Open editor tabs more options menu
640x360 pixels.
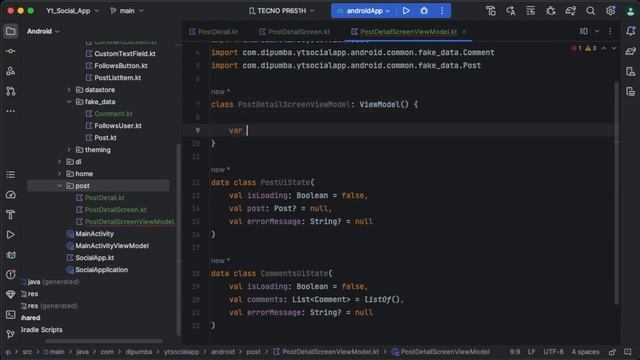pyautogui.click(x=610, y=31)
